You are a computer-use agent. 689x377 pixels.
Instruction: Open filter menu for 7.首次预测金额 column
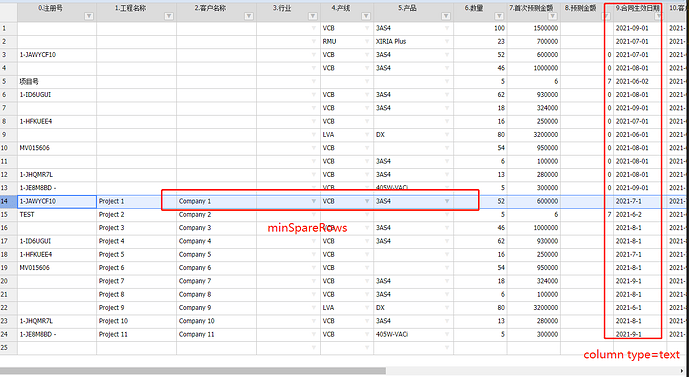(x=552, y=16)
